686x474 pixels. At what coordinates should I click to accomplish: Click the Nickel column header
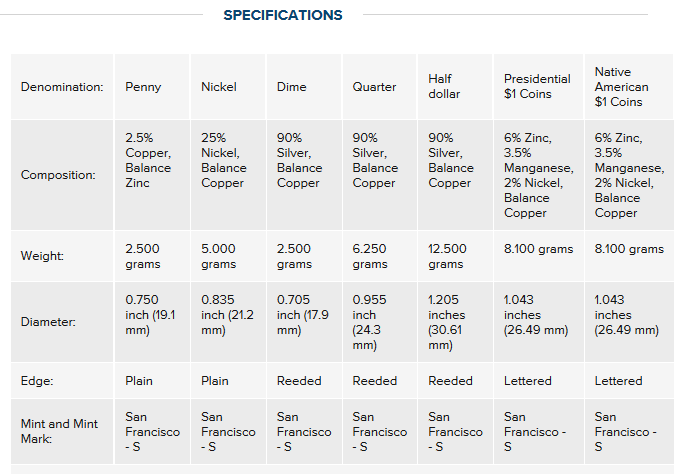[219, 87]
